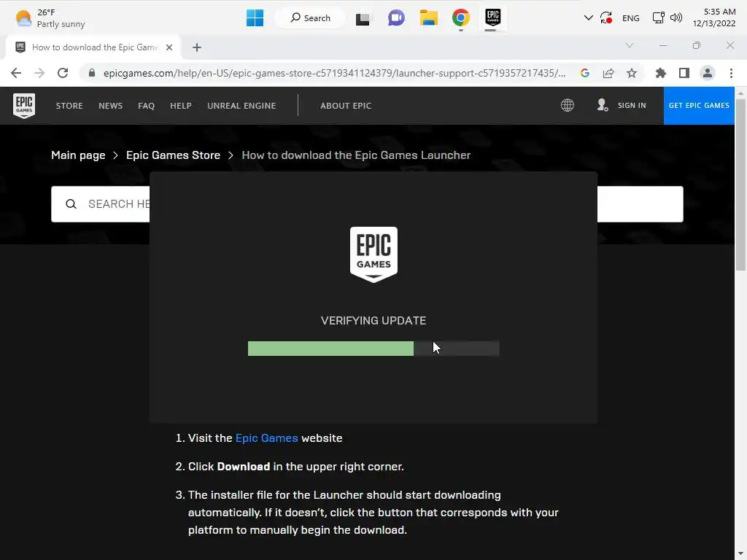Viewport: 747px width, 560px height.
Task: Click the epicgames.com address bar
Action: pyautogui.click(x=334, y=73)
